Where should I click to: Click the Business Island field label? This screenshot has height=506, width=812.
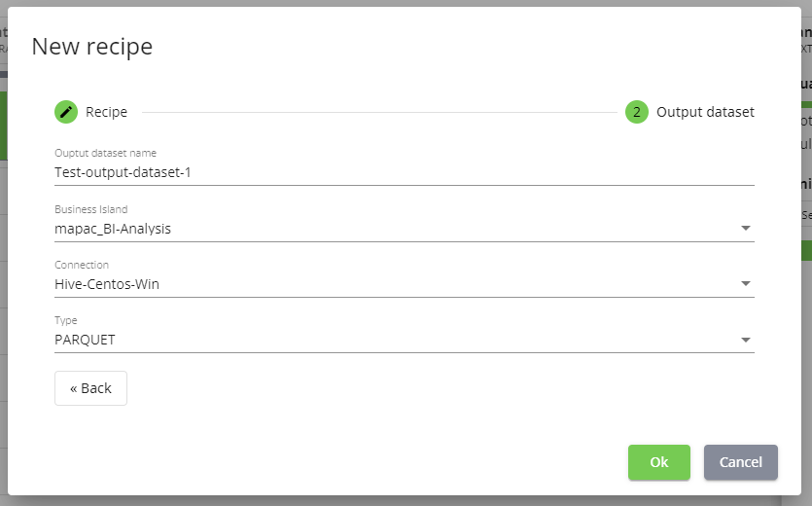[90, 209]
